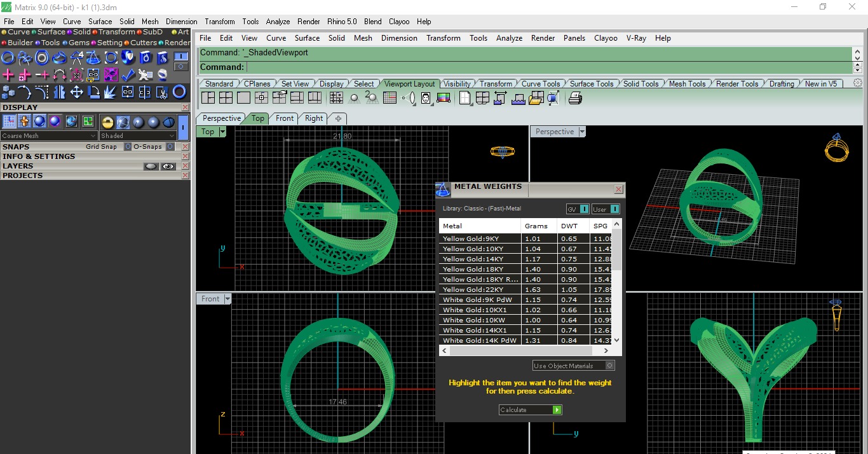Select the Yellow Gold:18KY row
Image resolution: width=868 pixels, height=454 pixels.
[x=526, y=269]
